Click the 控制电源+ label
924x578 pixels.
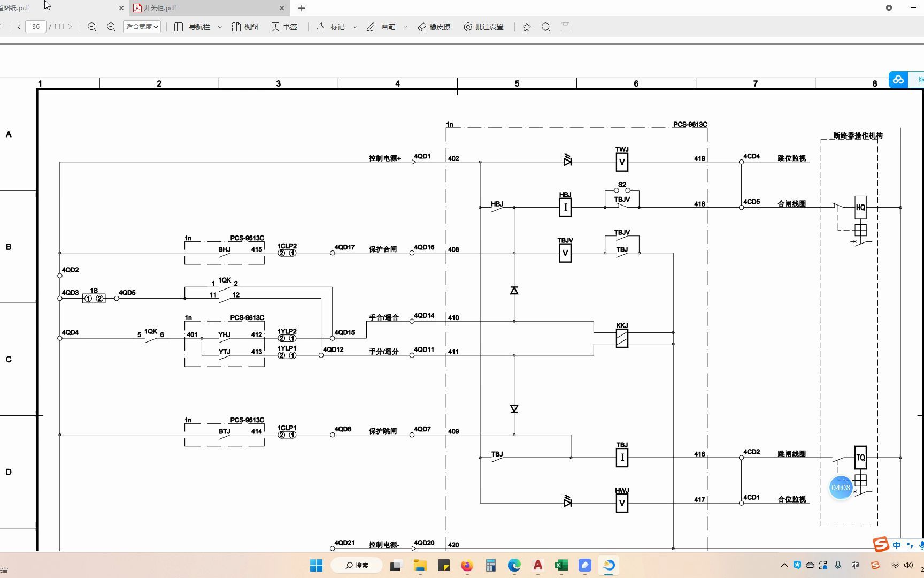click(x=384, y=158)
